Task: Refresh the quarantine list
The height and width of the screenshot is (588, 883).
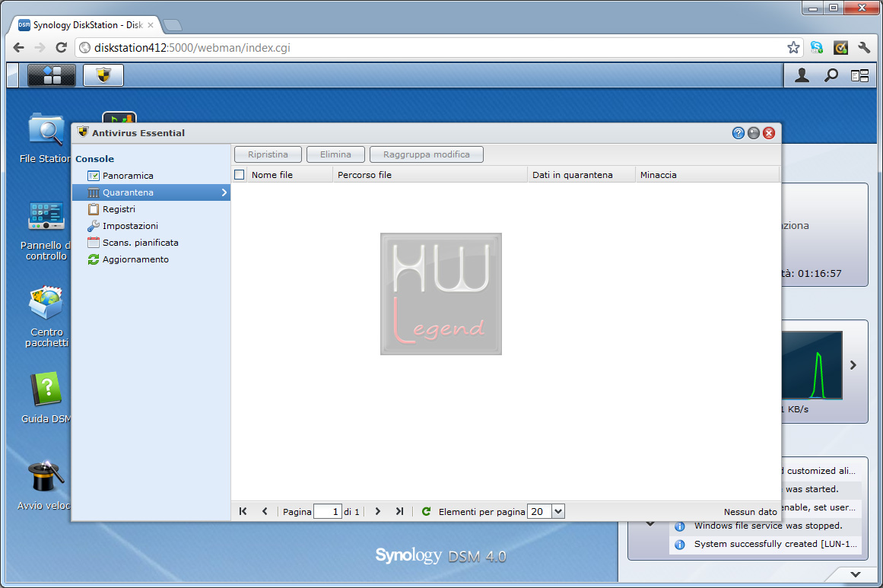Action: coord(427,511)
